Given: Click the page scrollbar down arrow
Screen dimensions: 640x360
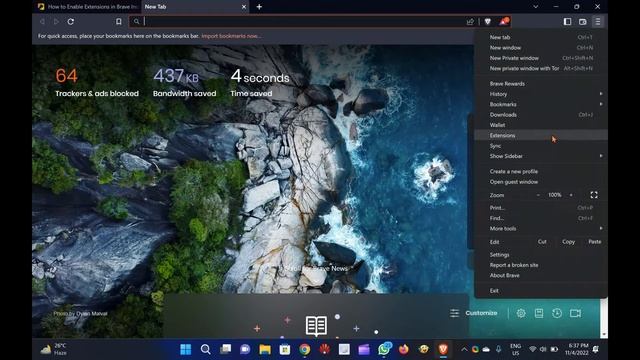Looking at the screenshot, I should coord(604,335).
